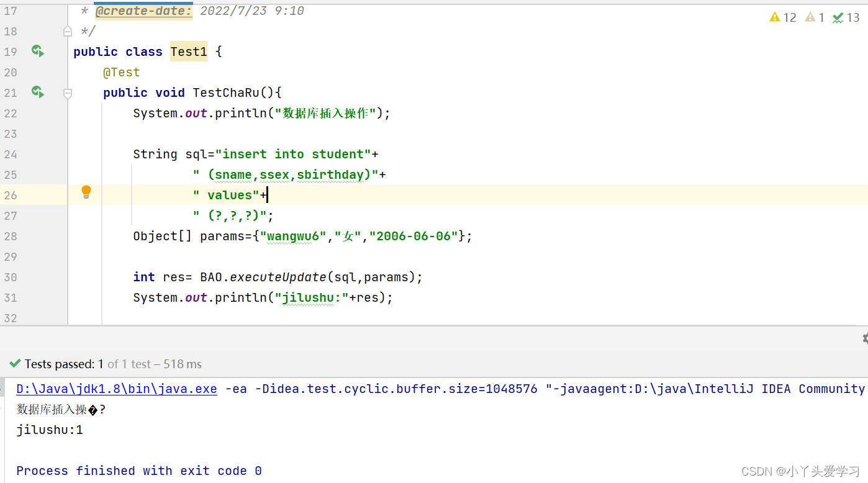The width and height of the screenshot is (868, 483).
Task: Click "Process finished with exit code 0" line
Action: point(139,471)
